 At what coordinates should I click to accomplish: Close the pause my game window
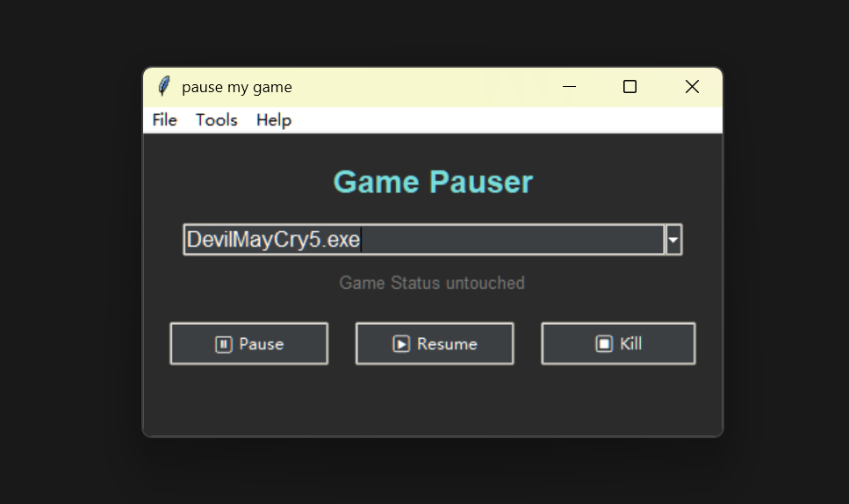(x=692, y=87)
